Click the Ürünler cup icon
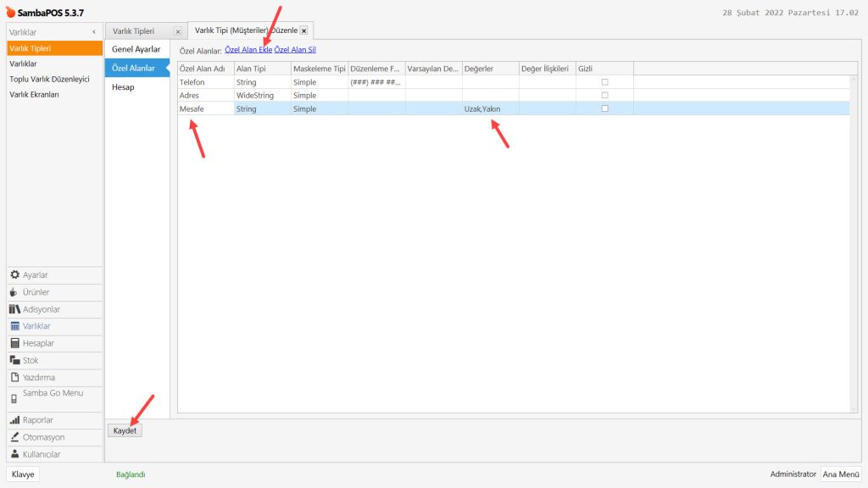Image resolution: width=868 pixels, height=488 pixels. [14, 292]
